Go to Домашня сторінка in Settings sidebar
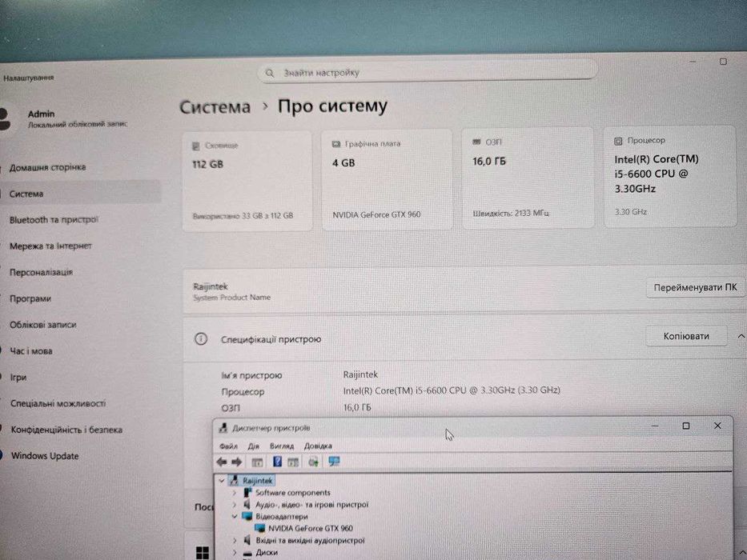 [48, 168]
